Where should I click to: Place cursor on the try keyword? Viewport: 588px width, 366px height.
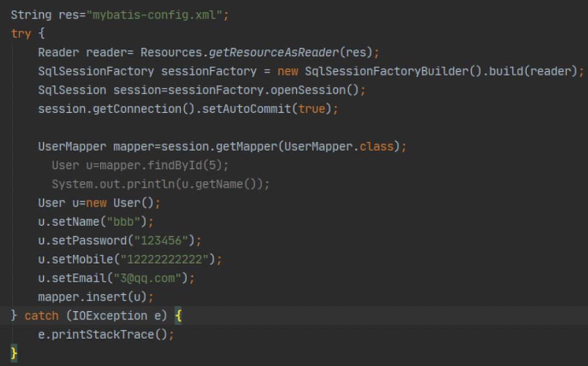(x=21, y=33)
